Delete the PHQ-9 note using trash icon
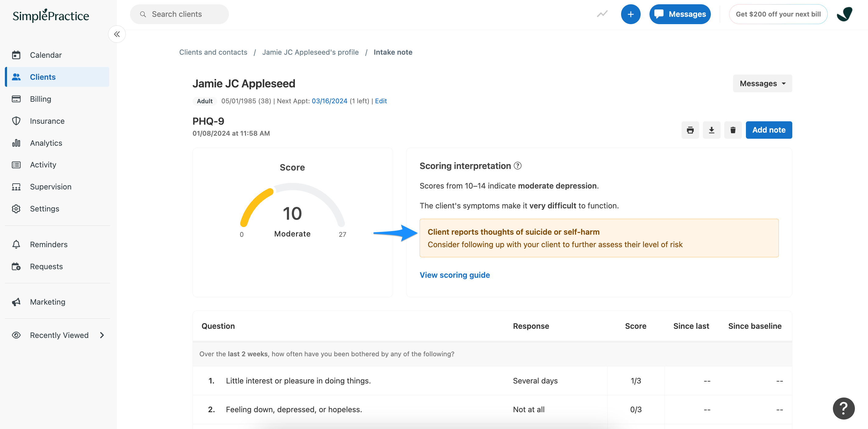 [x=732, y=130]
